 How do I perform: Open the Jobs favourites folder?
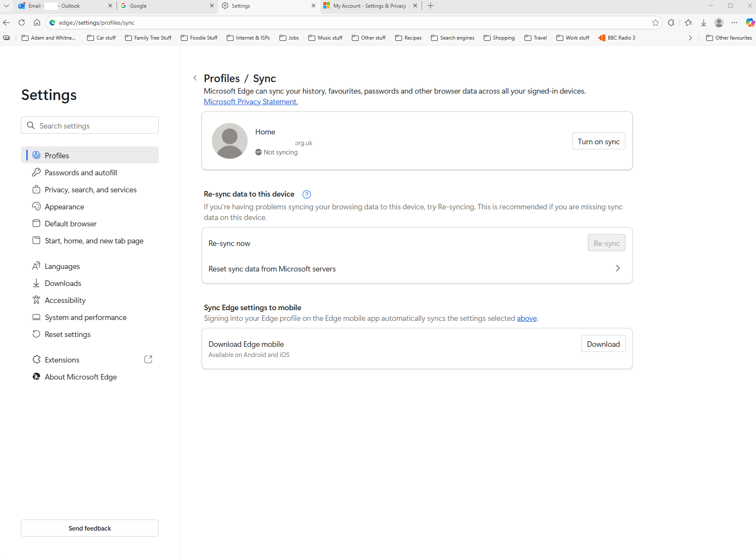point(289,38)
